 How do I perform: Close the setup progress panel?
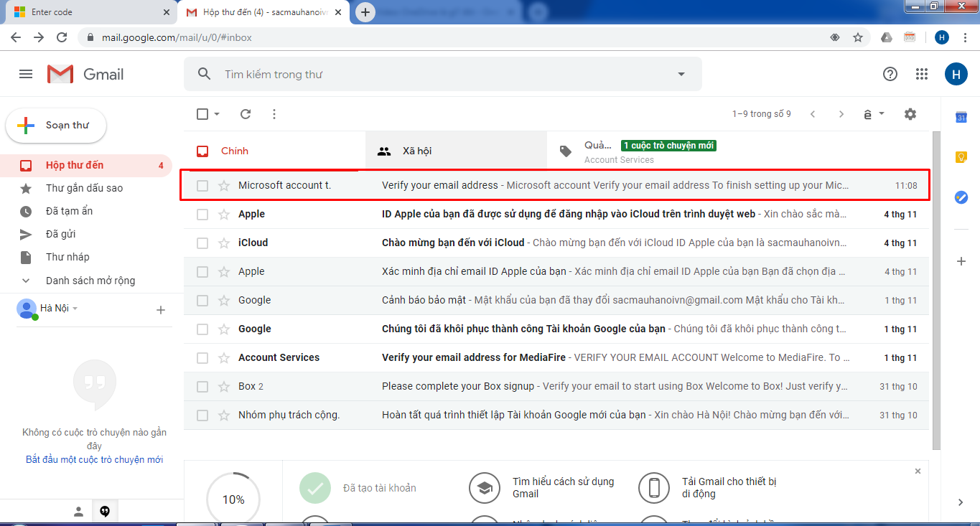tap(918, 471)
